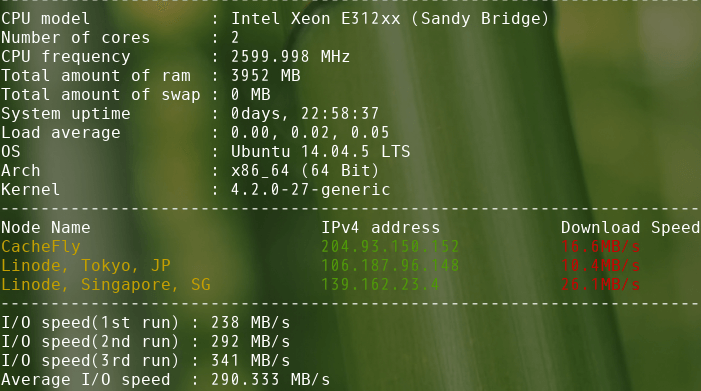This screenshot has height=391, width=701.
Task: Click the Ubuntu 14.04.5 LTS text
Action: tap(321, 151)
